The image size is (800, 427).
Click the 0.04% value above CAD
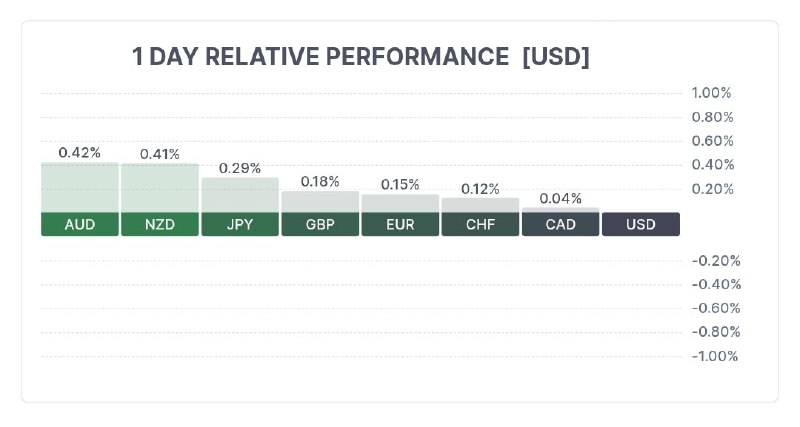click(560, 198)
